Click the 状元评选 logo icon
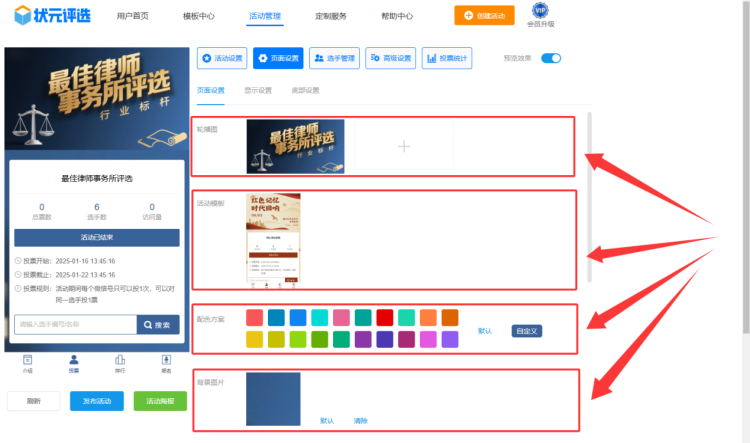The image size is (750, 443). coord(20,16)
